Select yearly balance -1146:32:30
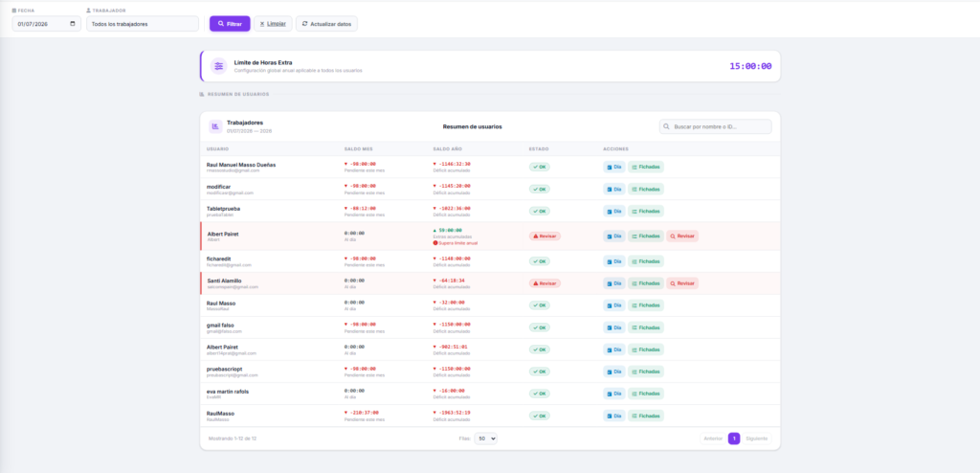This screenshot has height=473, width=980. click(x=452, y=164)
